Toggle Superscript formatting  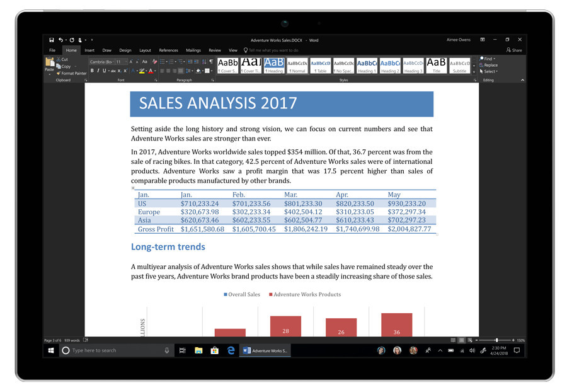pyautogui.click(x=125, y=71)
